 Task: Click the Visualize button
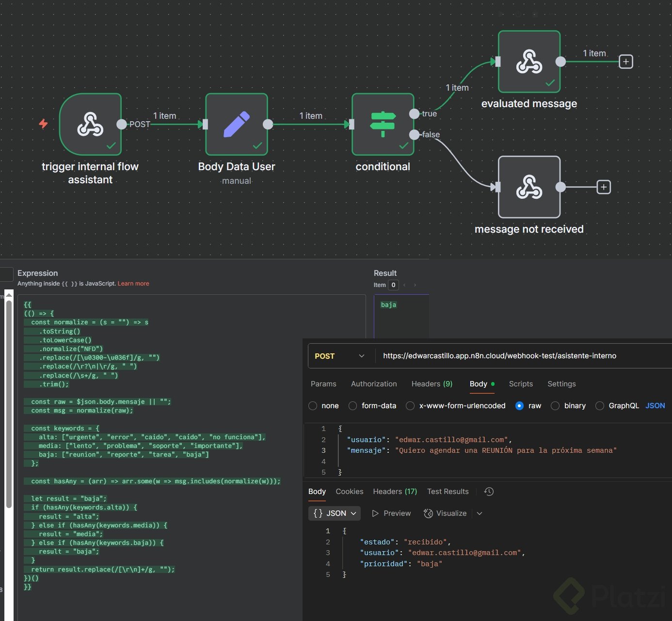(x=445, y=513)
